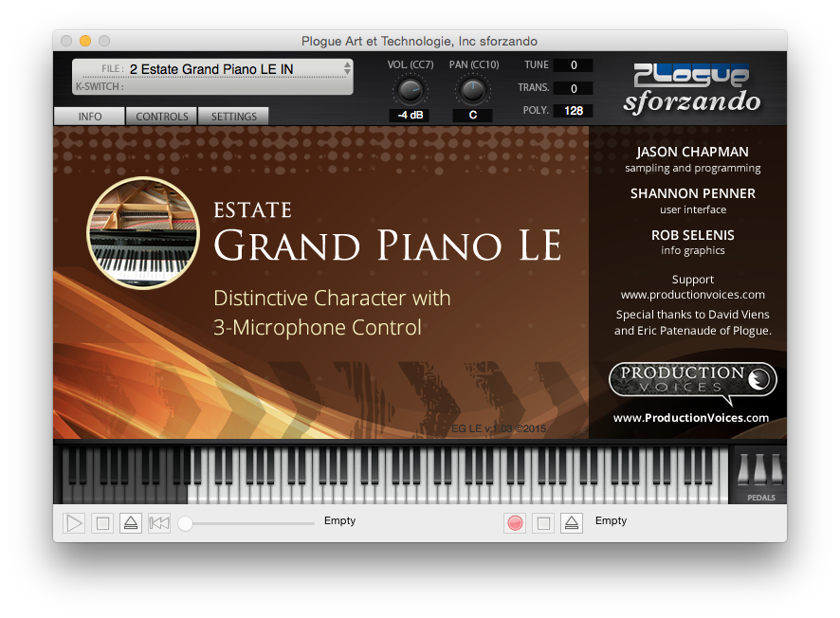Click the round piano thumbnail image
This screenshot has height=618, width=840.
tap(143, 233)
